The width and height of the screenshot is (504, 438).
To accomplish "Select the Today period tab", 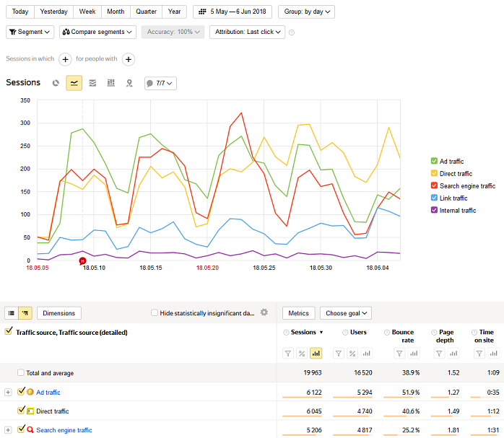I will point(20,12).
